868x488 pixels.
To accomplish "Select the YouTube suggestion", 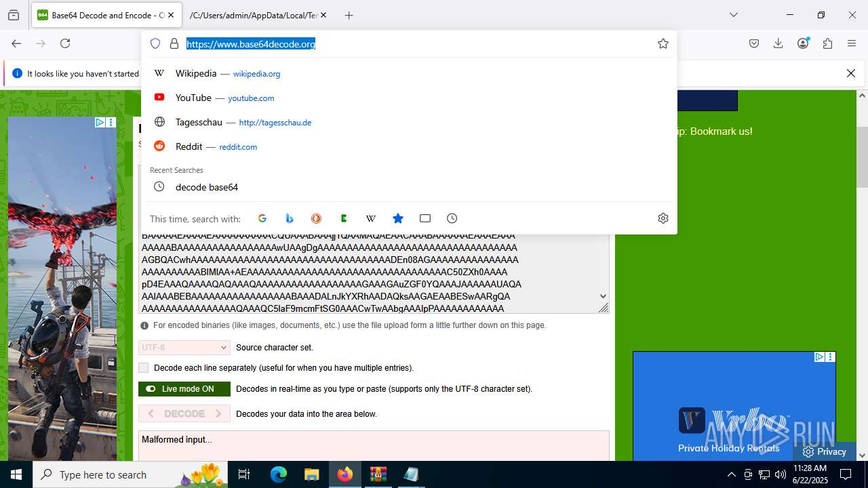I will [409, 98].
